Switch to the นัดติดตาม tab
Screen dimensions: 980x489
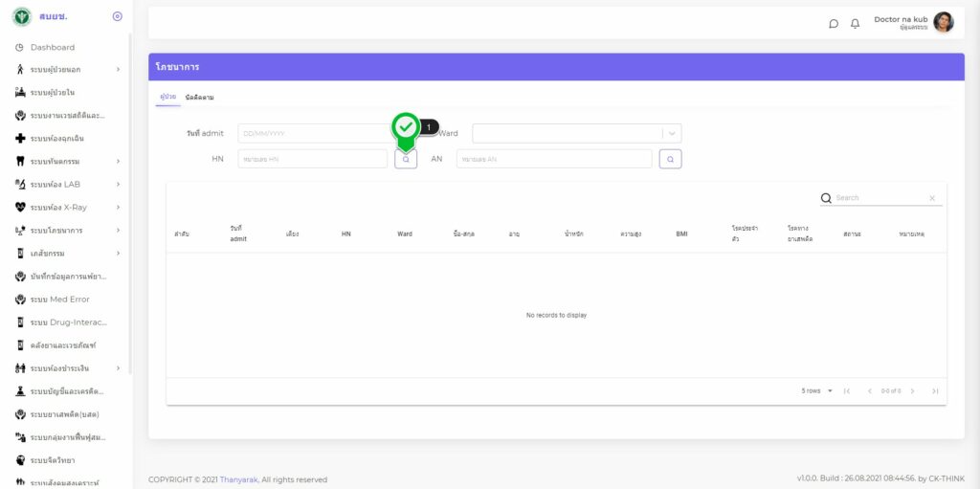[x=199, y=98]
